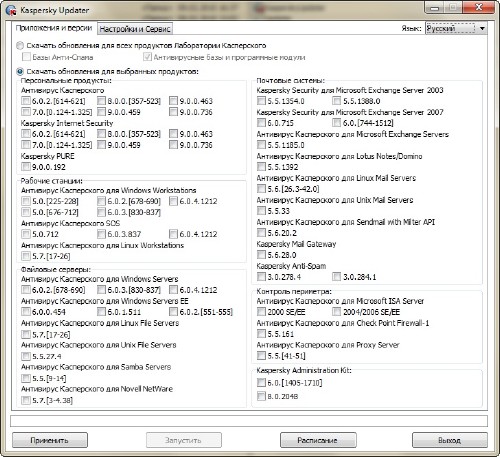Check Kaspersky Anti-Spam 3.0.278.4 box
The image size is (500, 457).
pos(261,277)
